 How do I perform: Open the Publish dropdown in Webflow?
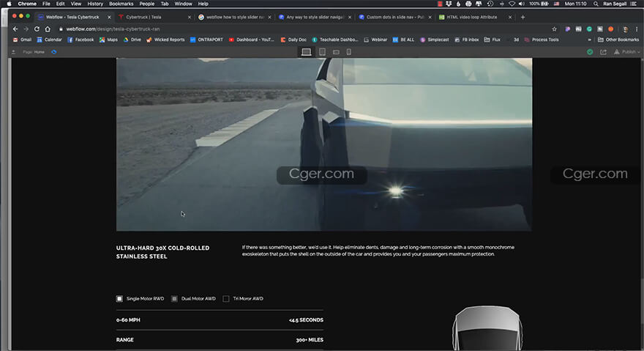coord(627,52)
